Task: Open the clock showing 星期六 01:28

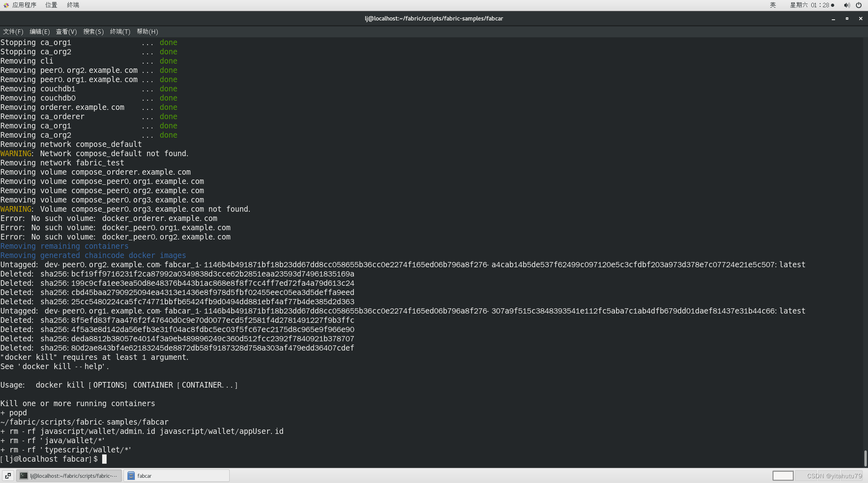Action: tap(812, 5)
